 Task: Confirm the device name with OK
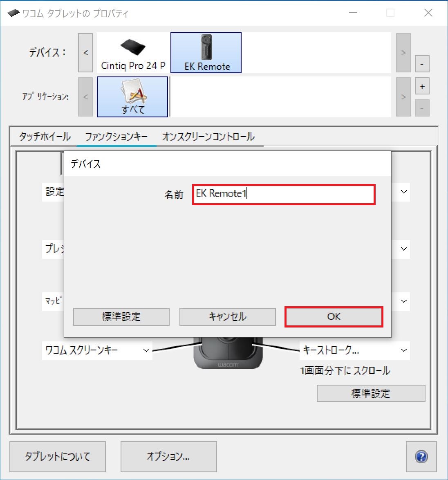pyautogui.click(x=334, y=317)
